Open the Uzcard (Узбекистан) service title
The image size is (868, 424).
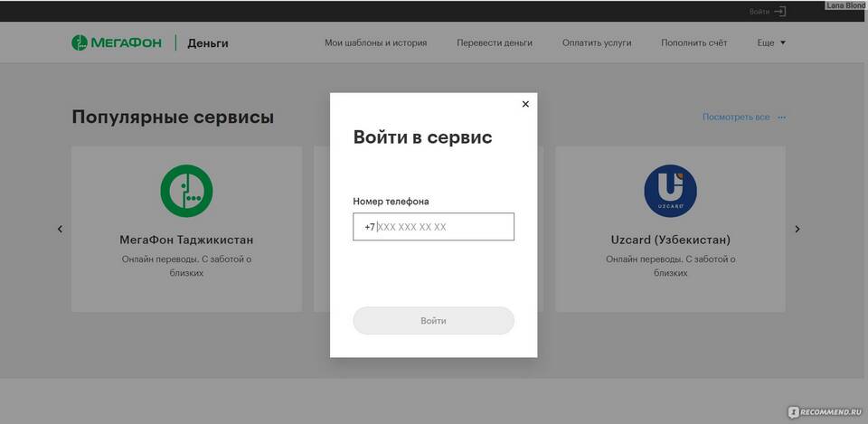(x=670, y=240)
